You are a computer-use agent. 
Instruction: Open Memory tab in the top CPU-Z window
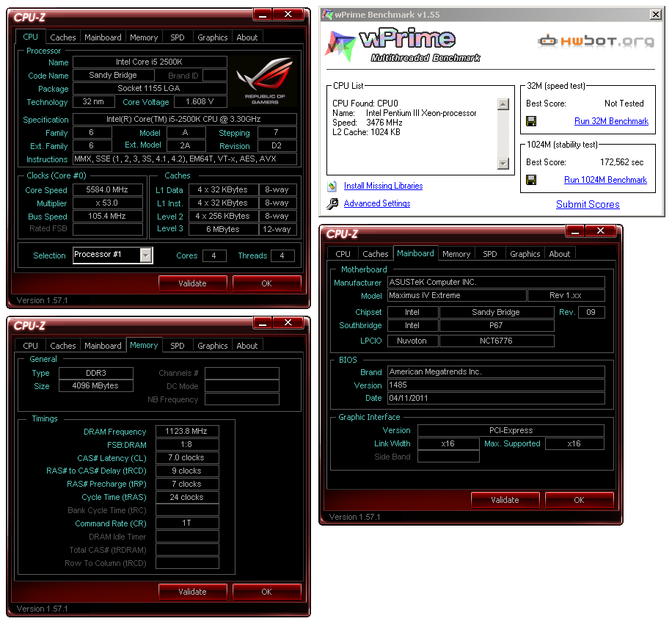tap(144, 37)
